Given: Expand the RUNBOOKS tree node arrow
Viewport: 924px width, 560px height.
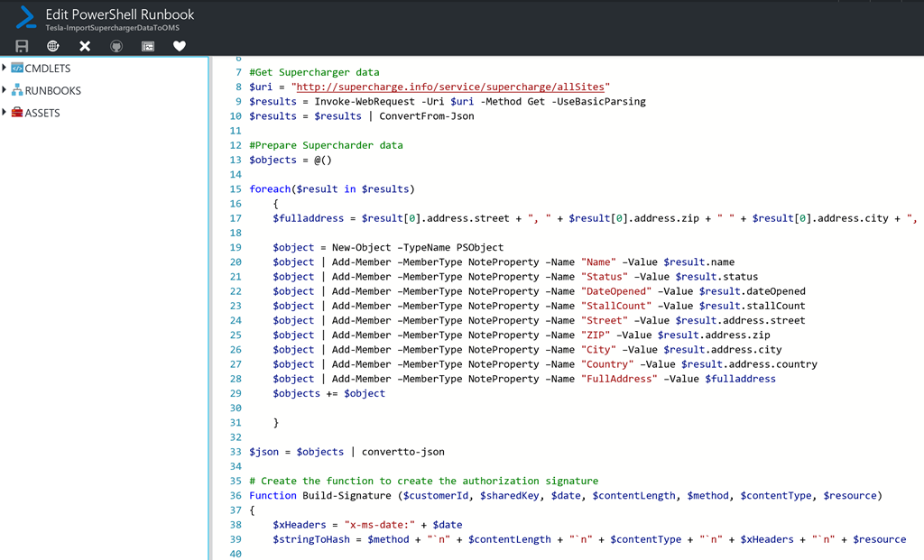Looking at the screenshot, I should click(x=5, y=90).
